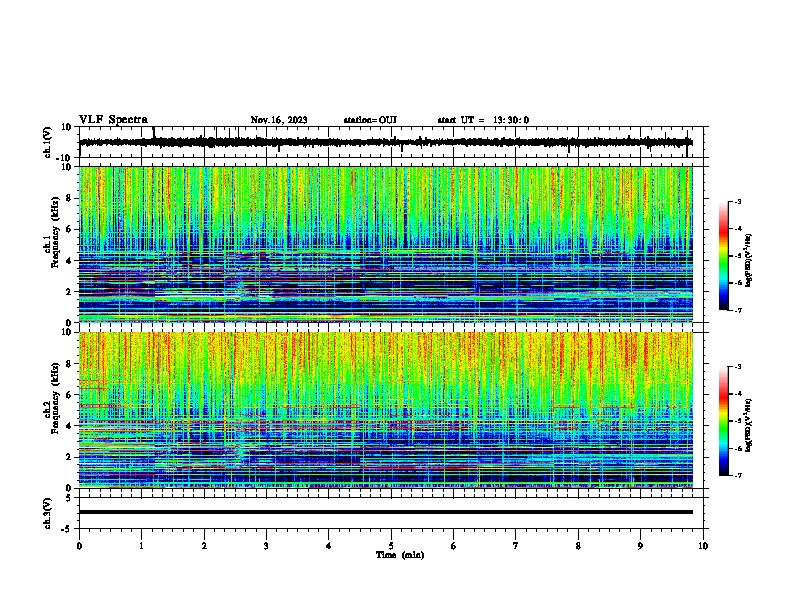
Task: Click the ch.1 frequency axis tick "8"
Action: coord(69,198)
